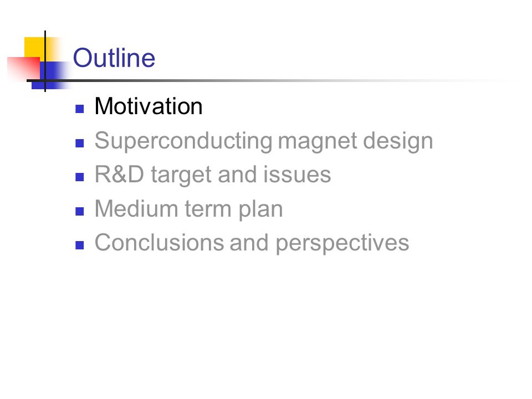Click the red gradient square in the logo
This screenshot has height=399, width=532.
pyautogui.click(x=23, y=69)
